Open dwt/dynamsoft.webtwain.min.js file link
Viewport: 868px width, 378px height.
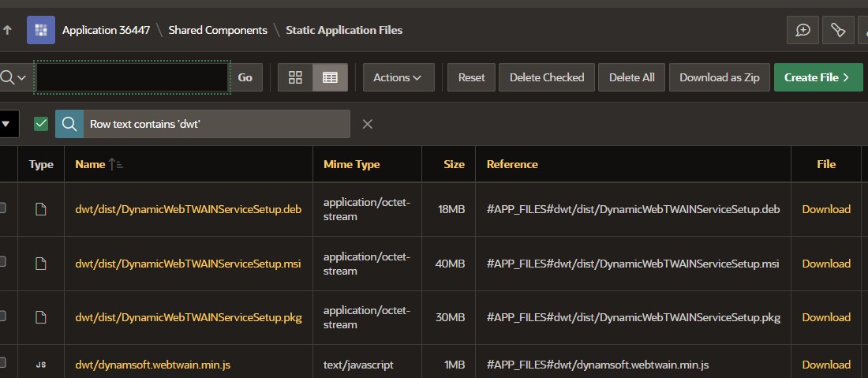[153, 365]
